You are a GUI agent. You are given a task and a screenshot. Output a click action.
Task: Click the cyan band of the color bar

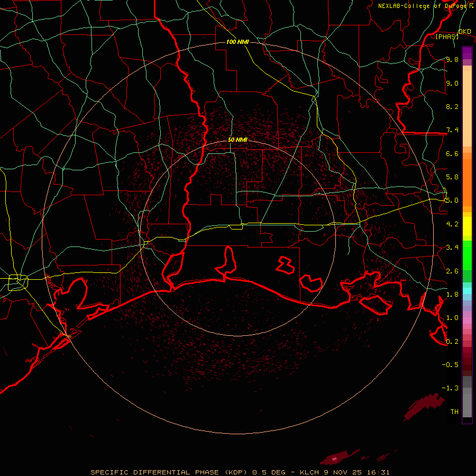tap(467, 291)
